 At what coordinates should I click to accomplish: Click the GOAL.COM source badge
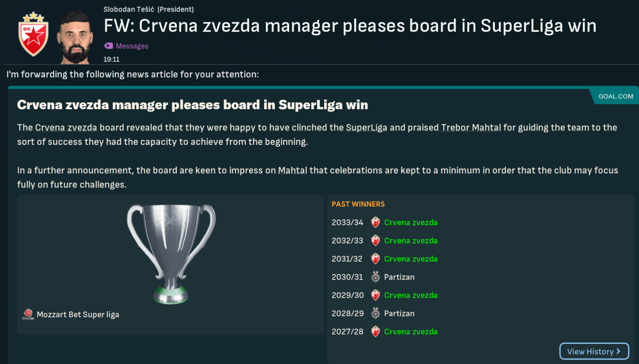[x=615, y=96]
